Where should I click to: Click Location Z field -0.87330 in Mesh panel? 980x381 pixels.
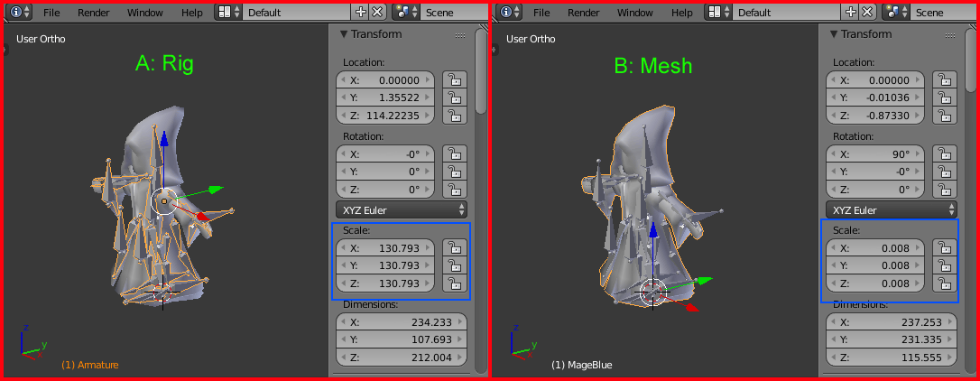coord(875,116)
